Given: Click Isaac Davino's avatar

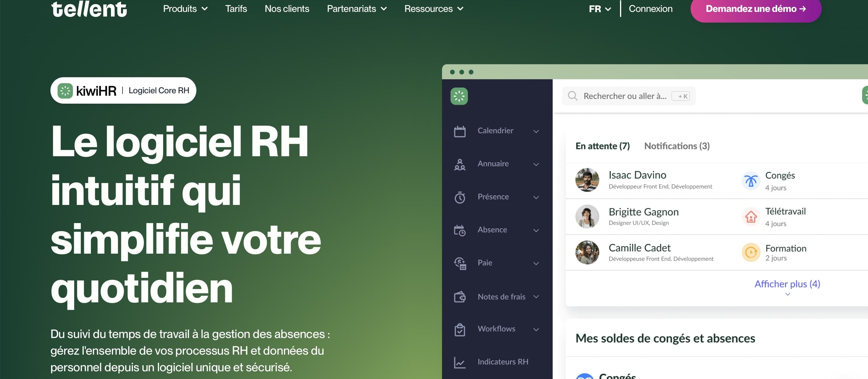Looking at the screenshot, I should click(x=587, y=180).
